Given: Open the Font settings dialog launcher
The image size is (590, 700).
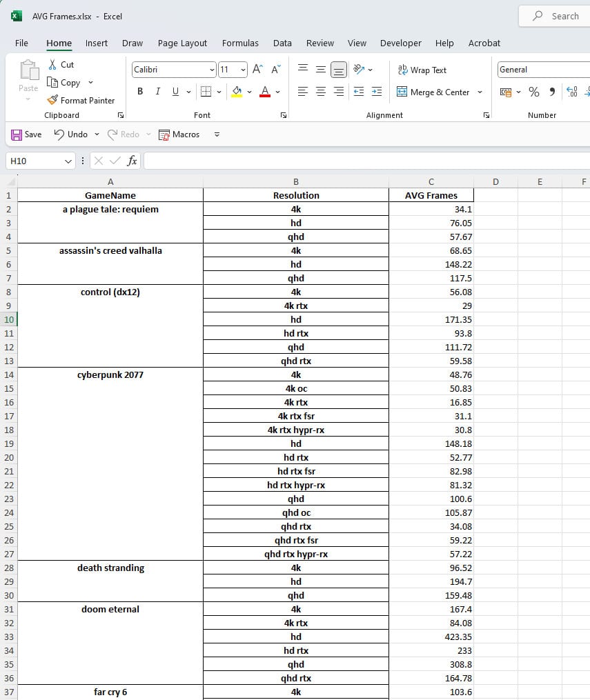Looking at the screenshot, I should tap(284, 115).
